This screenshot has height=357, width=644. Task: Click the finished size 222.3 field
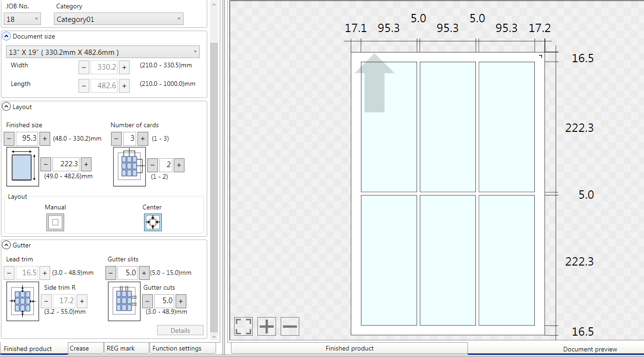coord(66,164)
